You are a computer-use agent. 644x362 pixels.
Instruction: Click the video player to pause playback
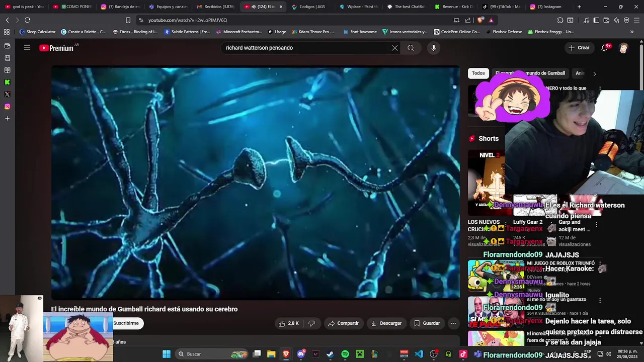(x=256, y=183)
